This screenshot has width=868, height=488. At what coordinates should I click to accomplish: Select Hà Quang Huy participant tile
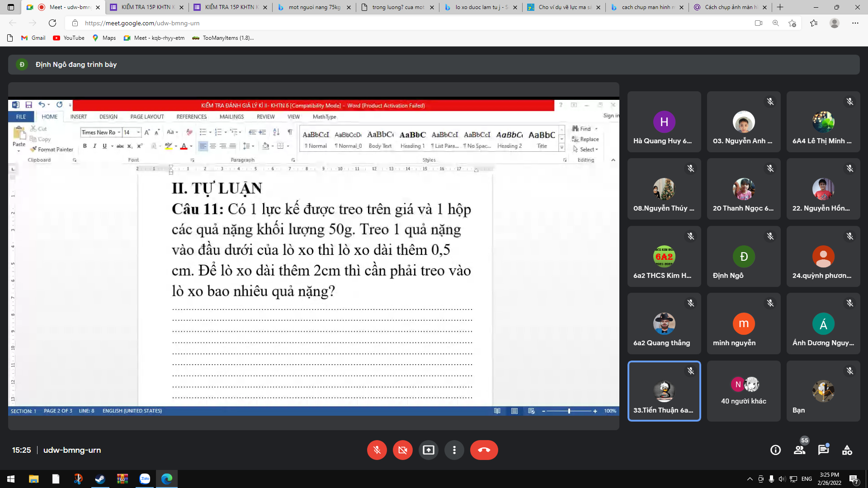coord(664,122)
